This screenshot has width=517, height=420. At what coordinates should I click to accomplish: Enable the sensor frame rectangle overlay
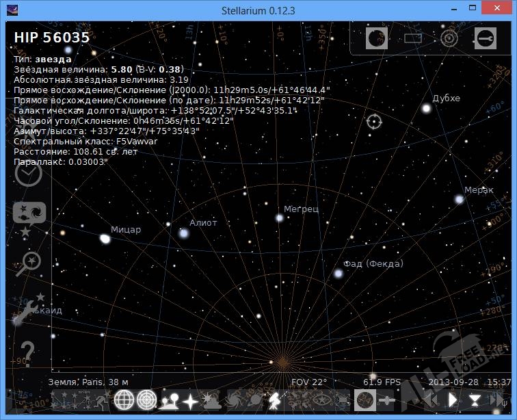(413, 38)
